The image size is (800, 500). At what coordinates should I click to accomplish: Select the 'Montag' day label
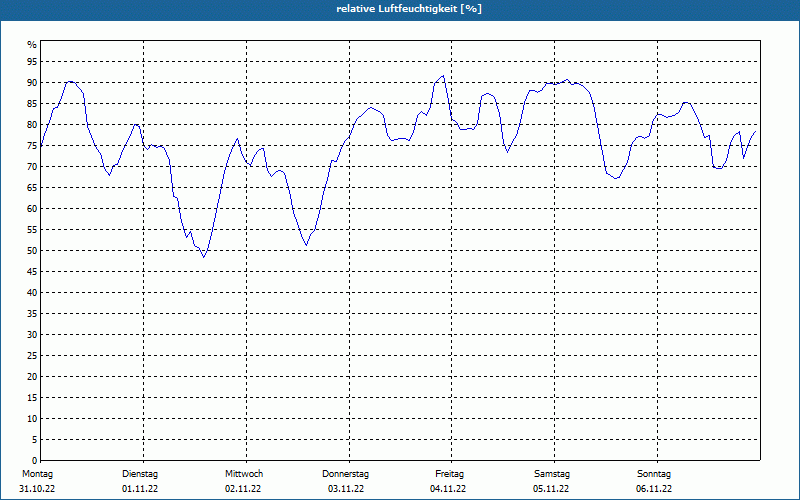tap(37, 474)
